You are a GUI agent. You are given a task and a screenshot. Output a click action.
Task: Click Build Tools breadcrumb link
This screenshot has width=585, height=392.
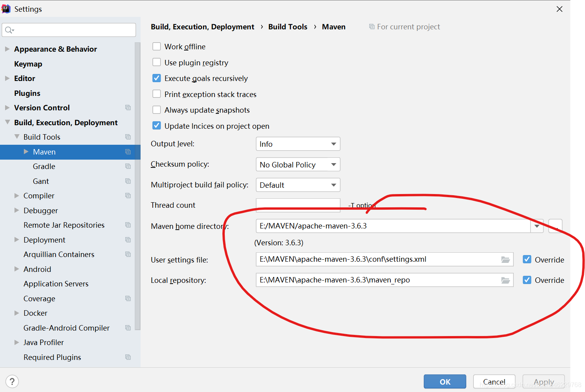288,27
